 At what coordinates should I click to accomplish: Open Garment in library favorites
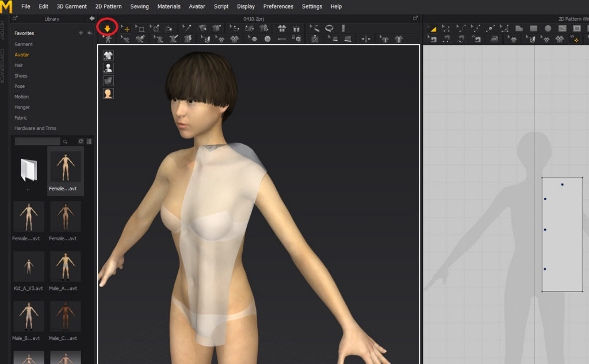[23, 44]
